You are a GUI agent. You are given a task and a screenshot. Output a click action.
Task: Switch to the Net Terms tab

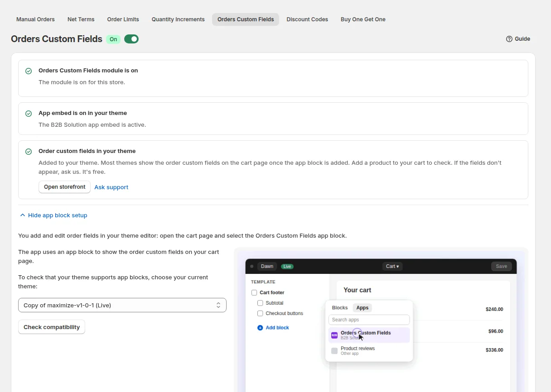[x=81, y=19]
